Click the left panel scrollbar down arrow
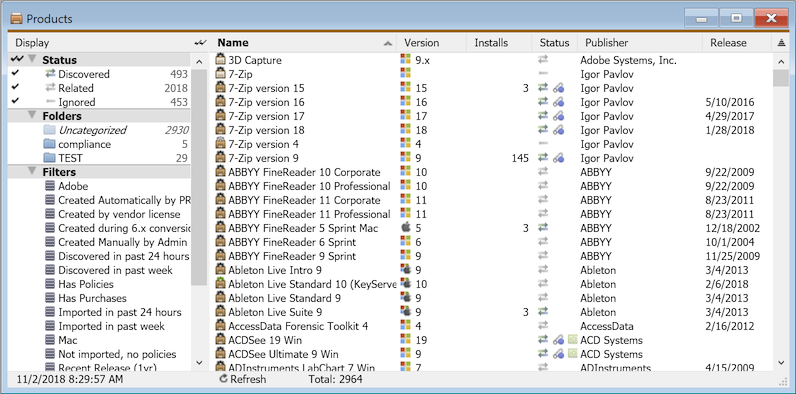796x394 pixels. (199, 363)
